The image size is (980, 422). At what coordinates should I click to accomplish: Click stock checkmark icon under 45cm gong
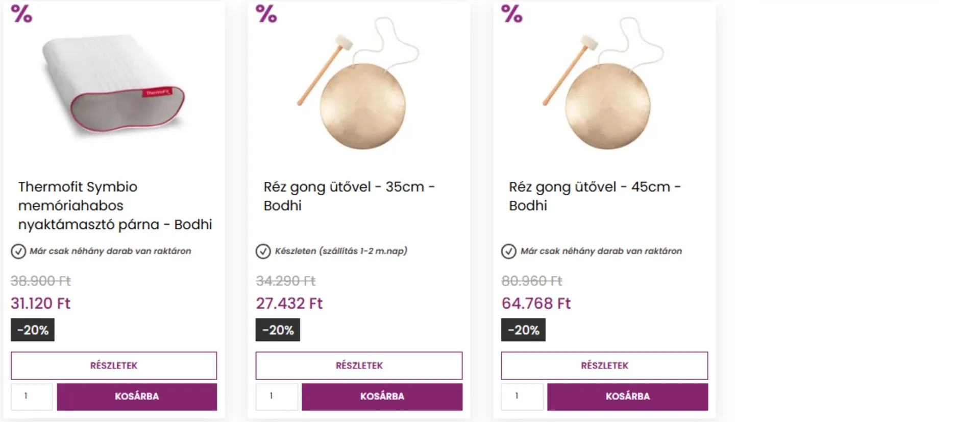(509, 251)
